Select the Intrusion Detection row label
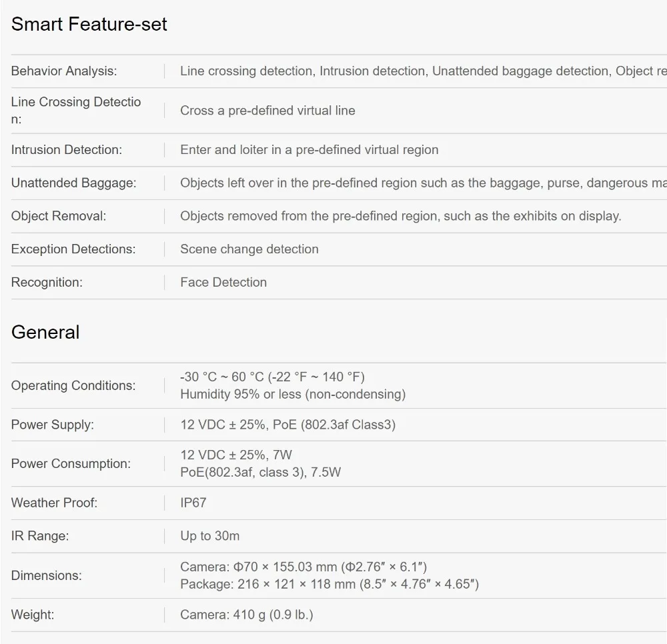The width and height of the screenshot is (667, 644). pos(66,149)
